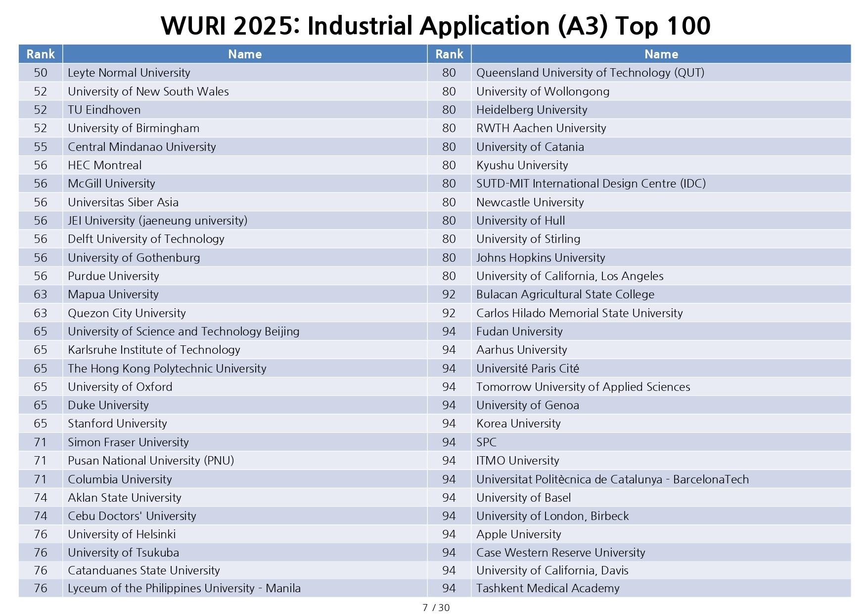Image resolution: width=868 pixels, height=614 pixels.
Task: Select 'Cebu Doctors' University'
Action: (132, 516)
